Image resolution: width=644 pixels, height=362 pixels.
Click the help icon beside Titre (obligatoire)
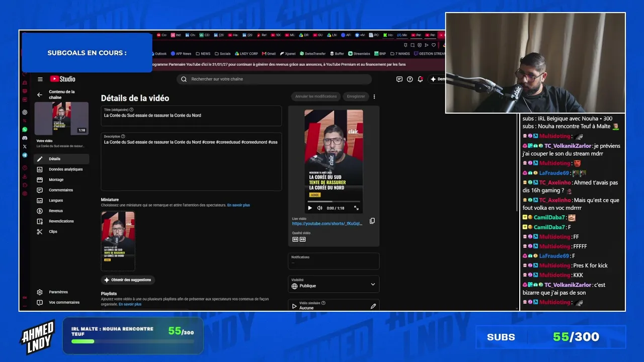pyautogui.click(x=132, y=110)
